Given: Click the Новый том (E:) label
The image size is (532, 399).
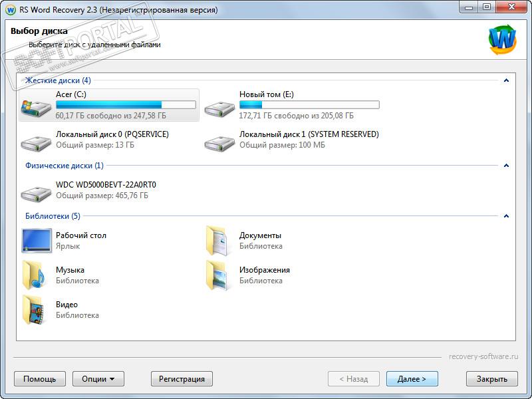Looking at the screenshot, I should (267, 94).
